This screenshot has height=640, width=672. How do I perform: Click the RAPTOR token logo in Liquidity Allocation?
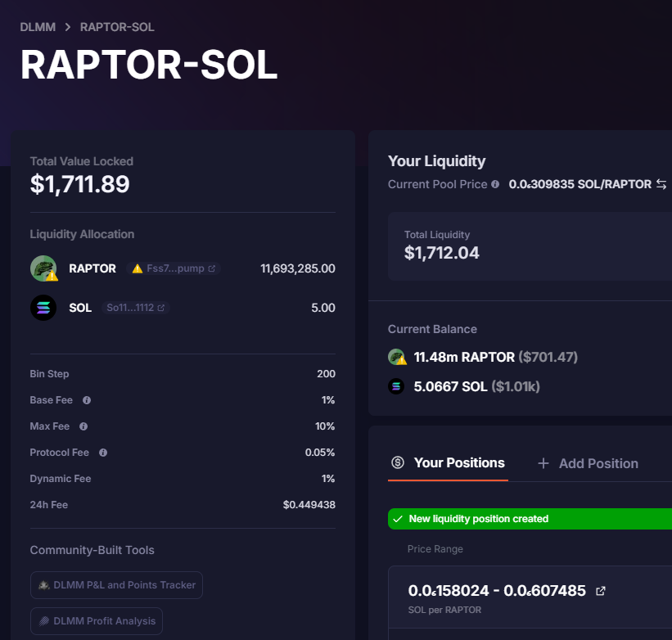43,268
